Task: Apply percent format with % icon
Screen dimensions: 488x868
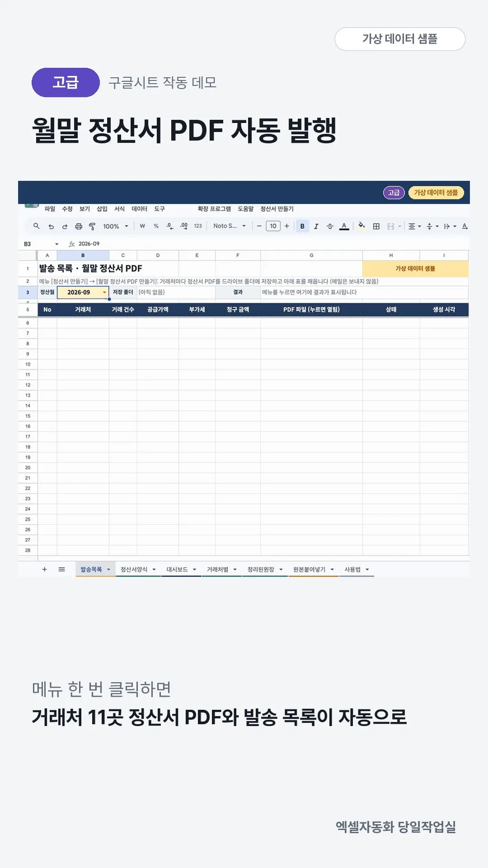Action: [x=156, y=226]
